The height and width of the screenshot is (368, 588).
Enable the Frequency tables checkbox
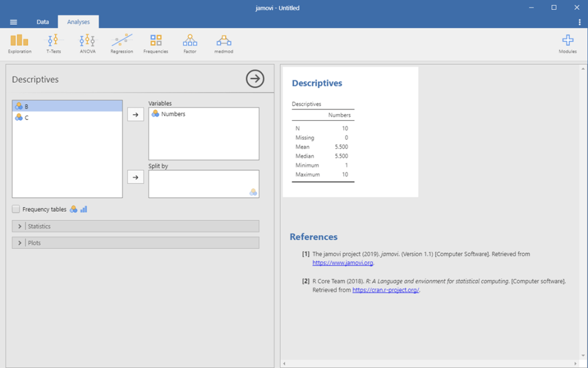pos(16,209)
